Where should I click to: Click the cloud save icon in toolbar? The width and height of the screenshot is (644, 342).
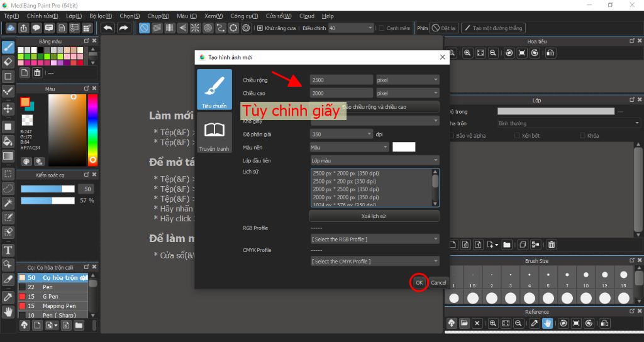tap(11, 28)
